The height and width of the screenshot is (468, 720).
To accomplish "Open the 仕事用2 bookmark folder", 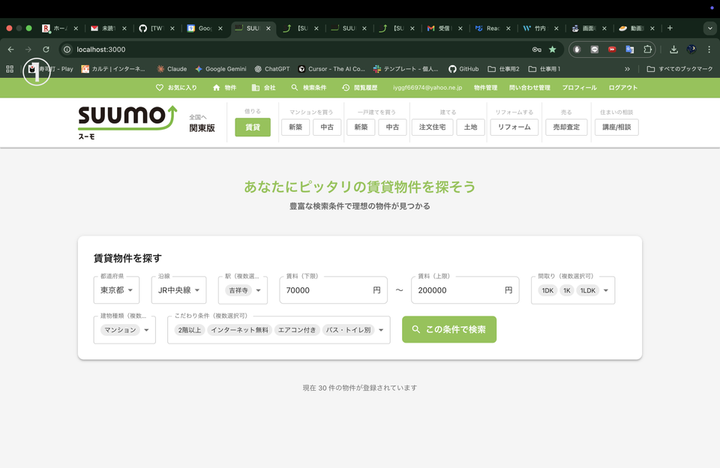I will point(503,69).
